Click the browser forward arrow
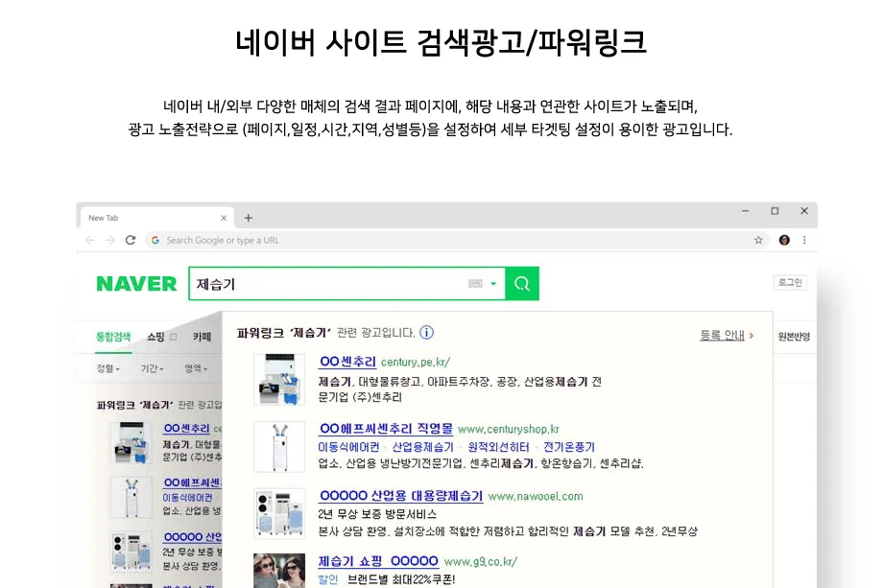 tap(109, 240)
